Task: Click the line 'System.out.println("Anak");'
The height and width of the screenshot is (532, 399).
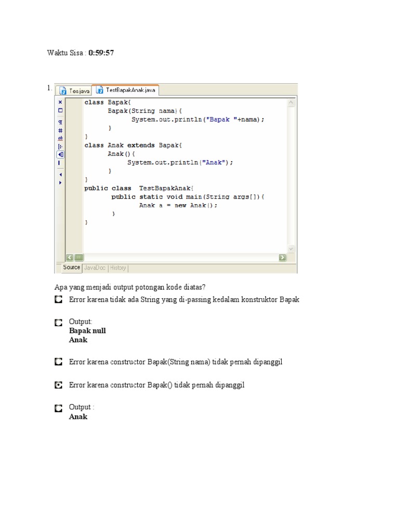Action: 180,163
